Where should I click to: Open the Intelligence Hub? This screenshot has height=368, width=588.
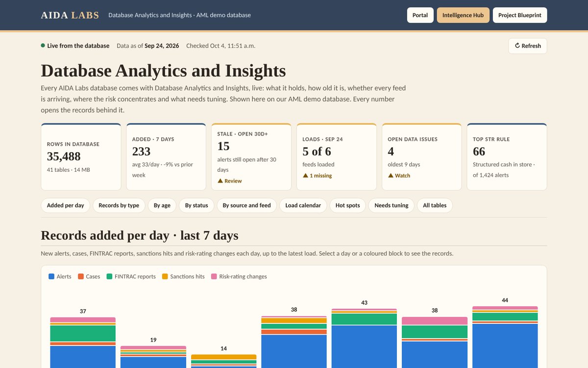[463, 15]
